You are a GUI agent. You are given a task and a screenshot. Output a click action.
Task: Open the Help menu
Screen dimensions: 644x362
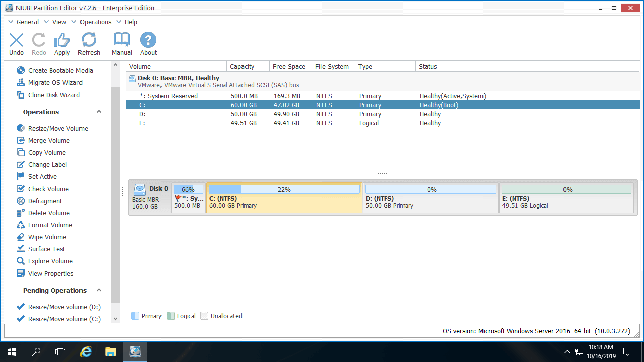click(131, 22)
